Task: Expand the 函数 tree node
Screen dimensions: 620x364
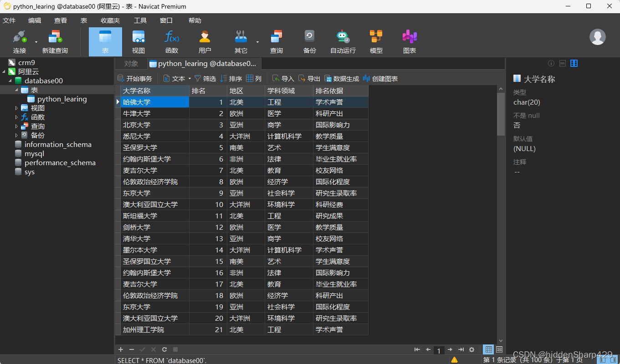Action: click(16, 117)
